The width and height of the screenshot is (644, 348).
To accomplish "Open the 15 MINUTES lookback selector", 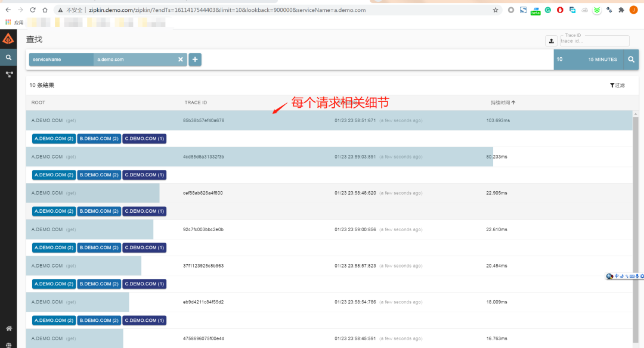I will point(602,60).
